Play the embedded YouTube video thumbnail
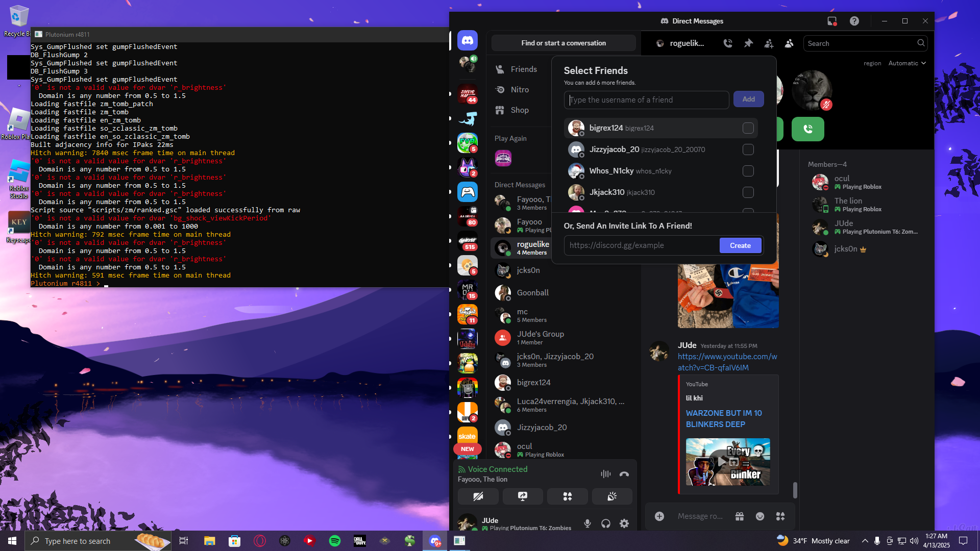Viewport: 980px width, 551px height. [728, 462]
